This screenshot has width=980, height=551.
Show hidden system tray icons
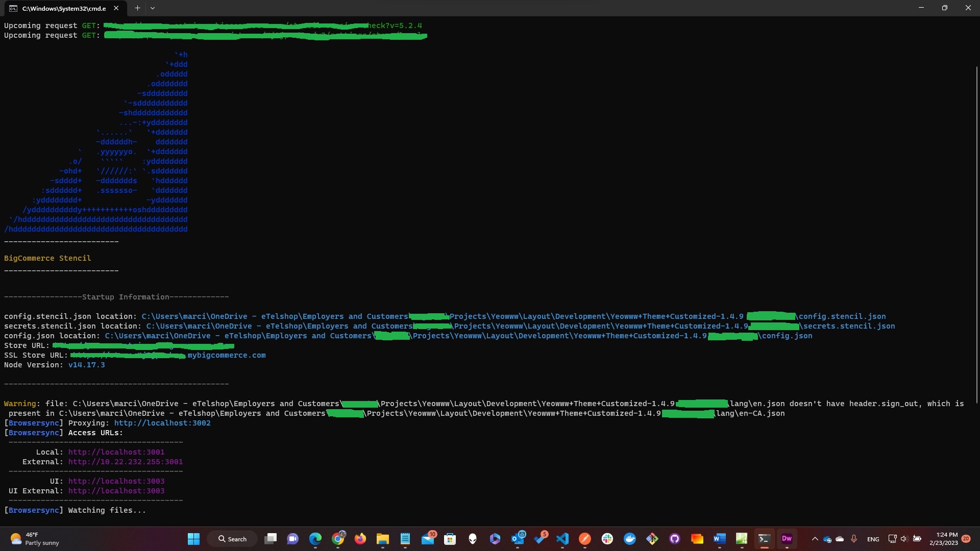click(x=815, y=539)
